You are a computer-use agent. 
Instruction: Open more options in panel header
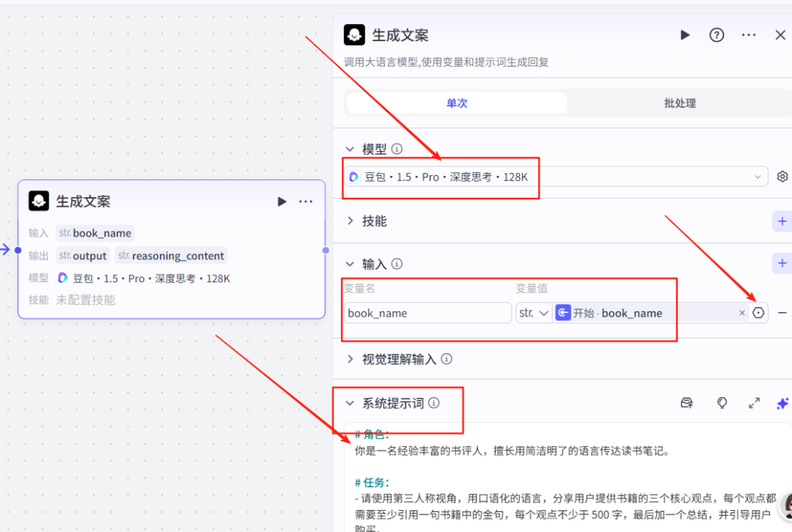[x=749, y=35]
